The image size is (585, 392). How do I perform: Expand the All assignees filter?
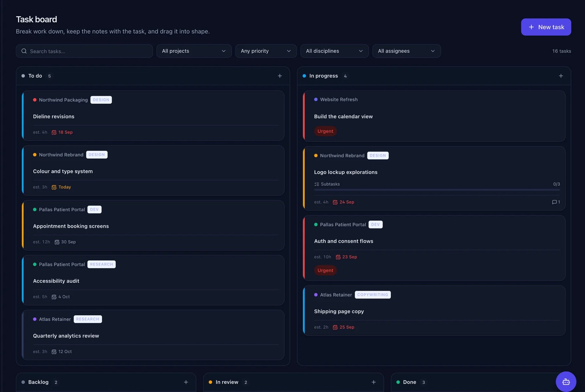pyautogui.click(x=406, y=51)
